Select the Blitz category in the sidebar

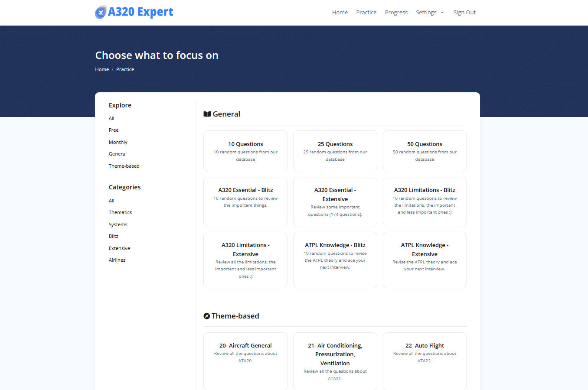tap(113, 236)
